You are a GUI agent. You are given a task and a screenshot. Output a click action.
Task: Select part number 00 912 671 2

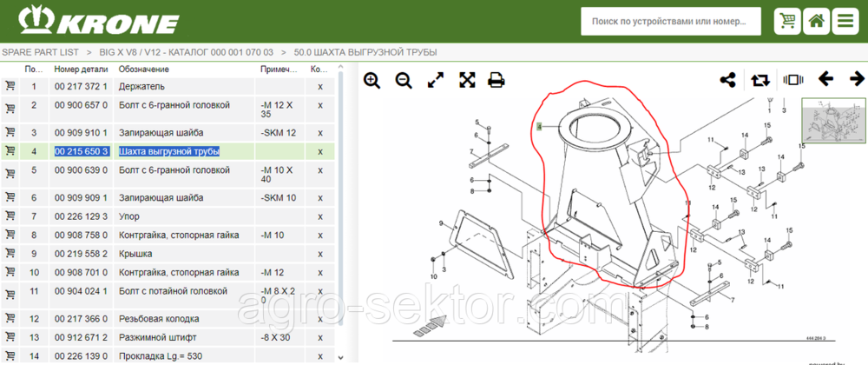point(81,337)
